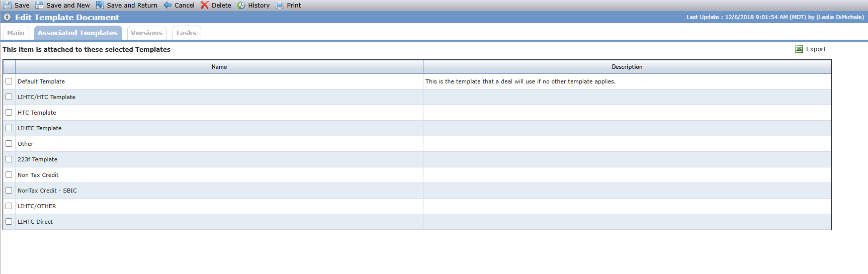Click the Non Tax Credit name text
The image size is (868, 274).
[38, 175]
